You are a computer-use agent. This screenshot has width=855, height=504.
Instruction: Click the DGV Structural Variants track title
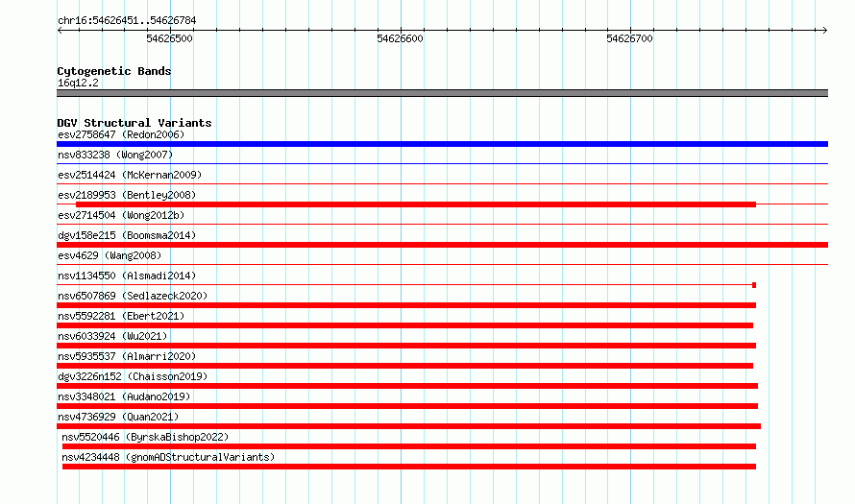134,123
